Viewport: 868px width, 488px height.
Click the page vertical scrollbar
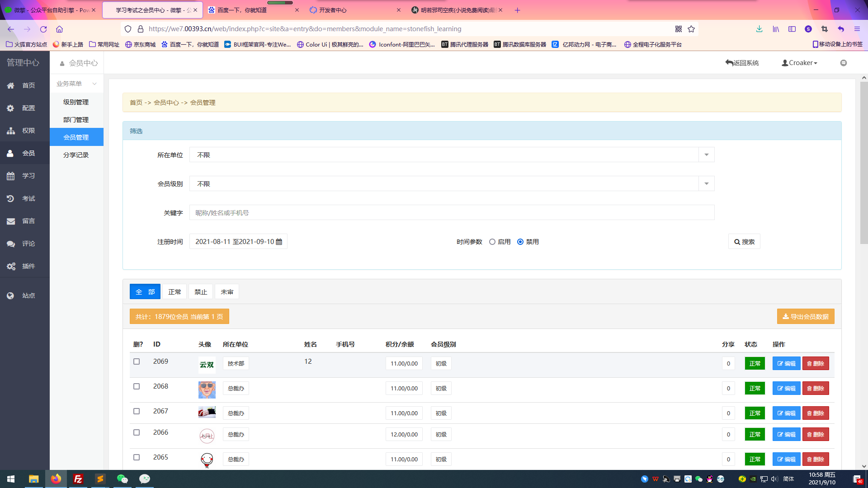(864, 163)
